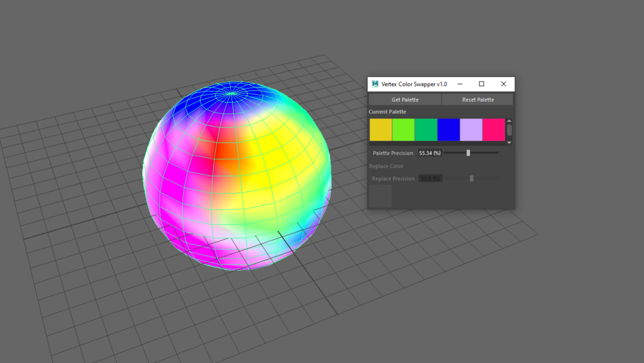The height and width of the screenshot is (363, 644).
Task: Click the Get Palette button
Action: [x=405, y=99]
